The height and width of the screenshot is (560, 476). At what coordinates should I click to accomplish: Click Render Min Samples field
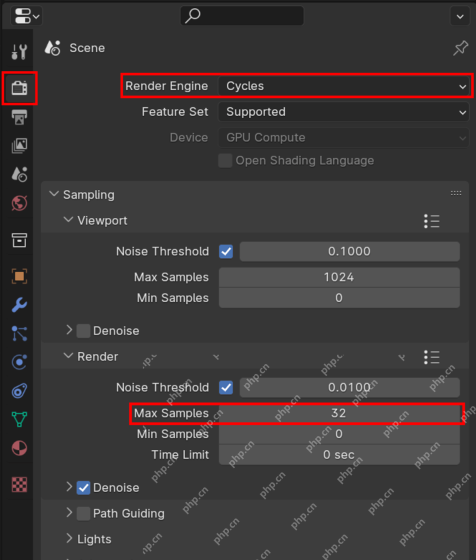[339, 434]
